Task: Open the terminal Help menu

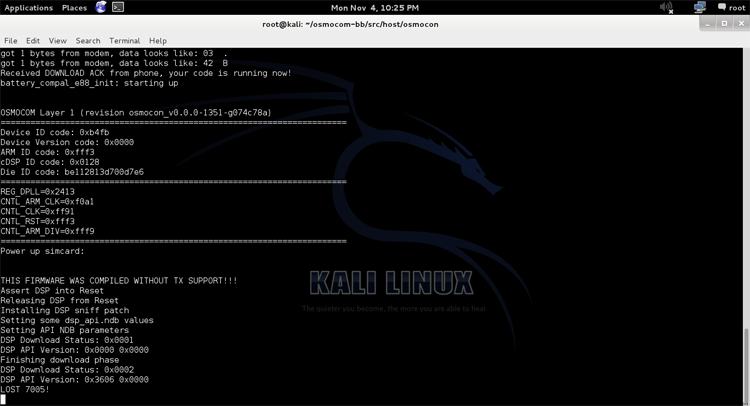Action: [x=158, y=41]
